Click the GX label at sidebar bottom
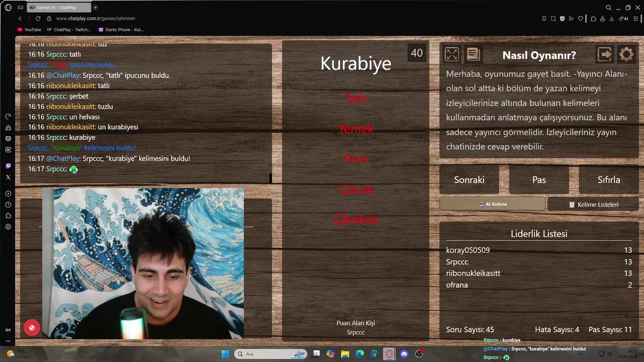Image resolution: width=644 pixels, height=362 pixels. tap(8, 330)
